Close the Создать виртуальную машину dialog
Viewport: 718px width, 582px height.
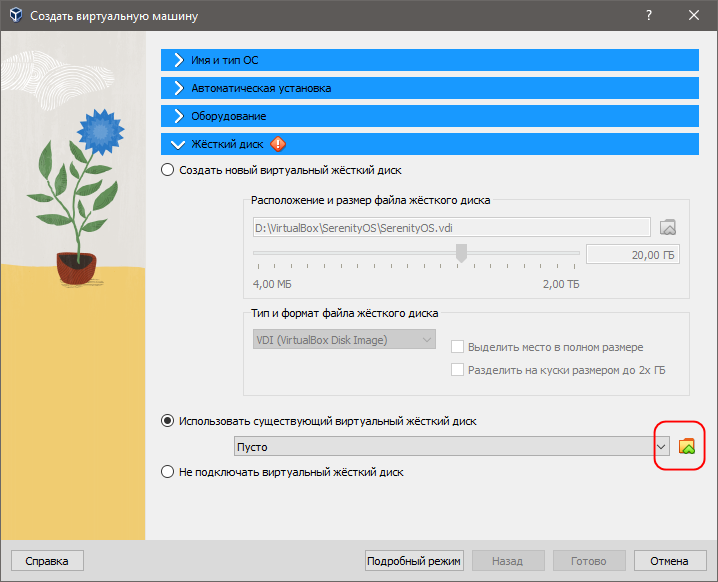tap(694, 16)
